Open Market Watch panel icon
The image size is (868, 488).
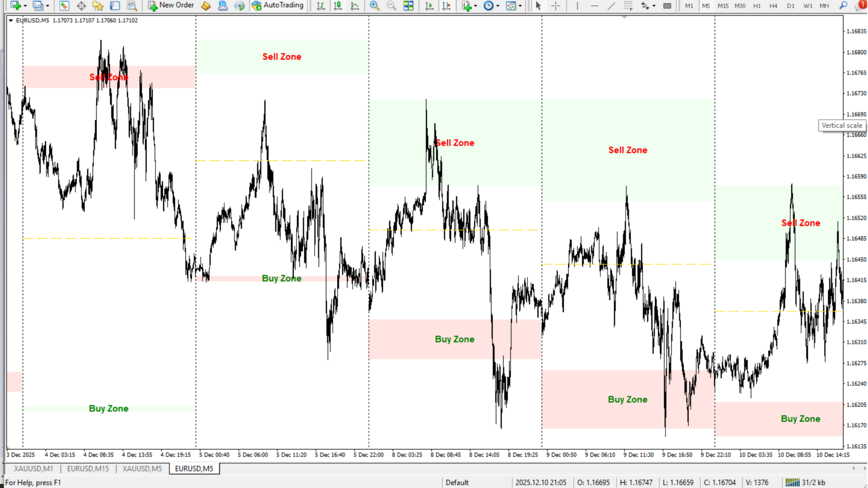pos(64,5)
